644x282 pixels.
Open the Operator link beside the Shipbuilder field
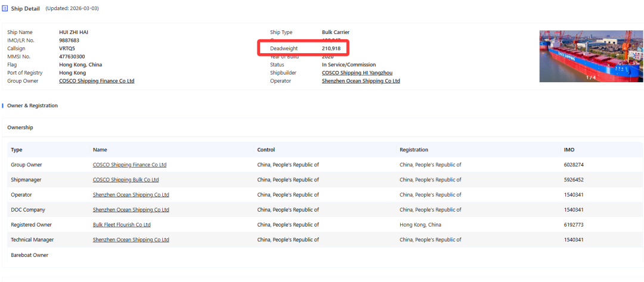(x=360, y=81)
